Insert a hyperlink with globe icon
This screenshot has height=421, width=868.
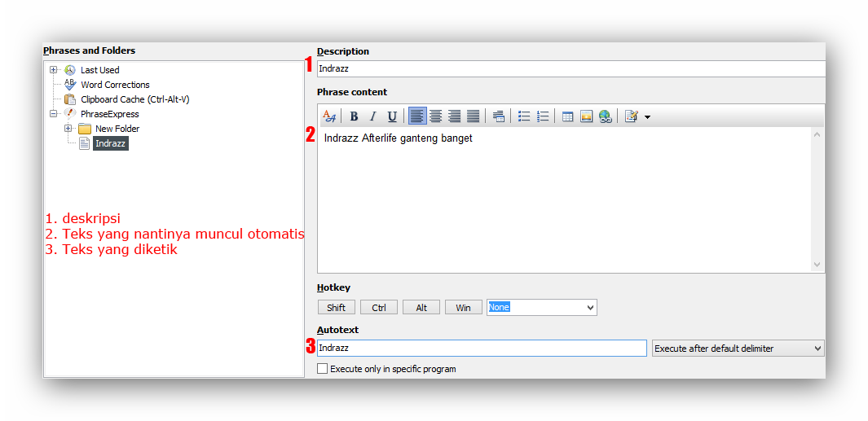[x=605, y=116]
